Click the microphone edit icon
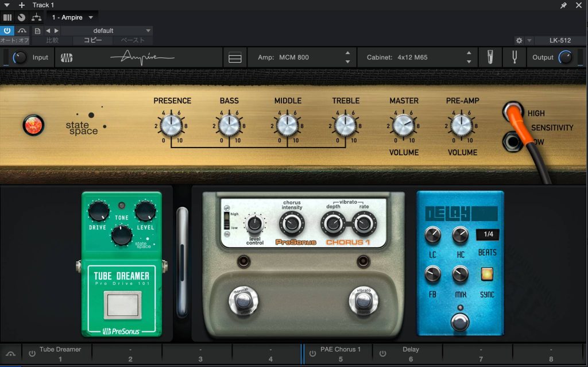Screen dimensions: 588x367 490,57
